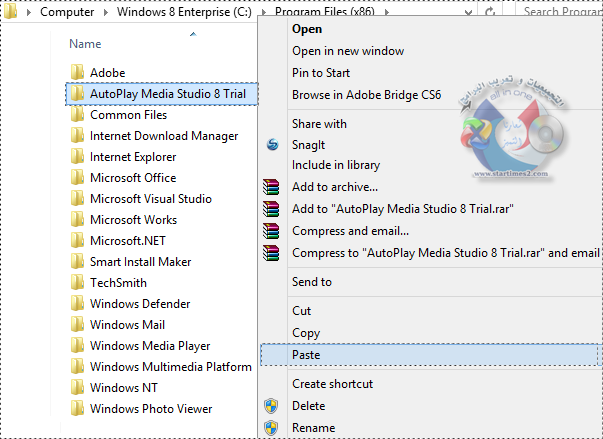Choose Create shortcut
Image resolution: width=603 pixels, height=439 pixels.
pyautogui.click(x=332, y=384)
